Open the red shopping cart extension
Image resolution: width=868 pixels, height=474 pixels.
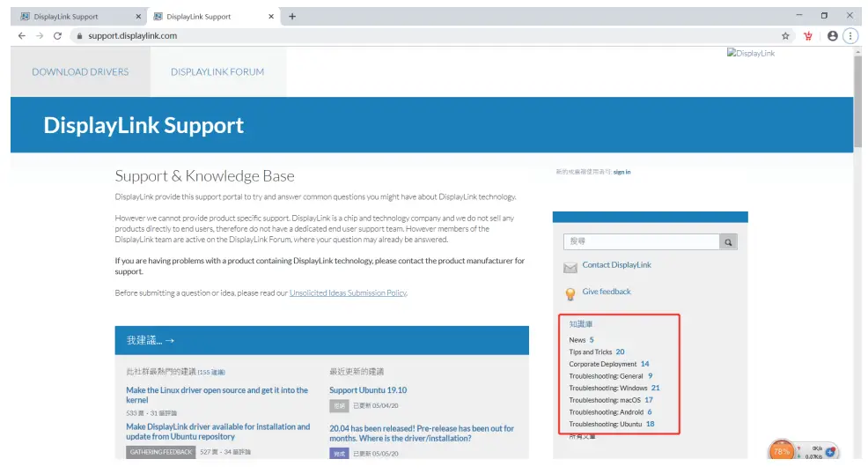coord(808,36)
